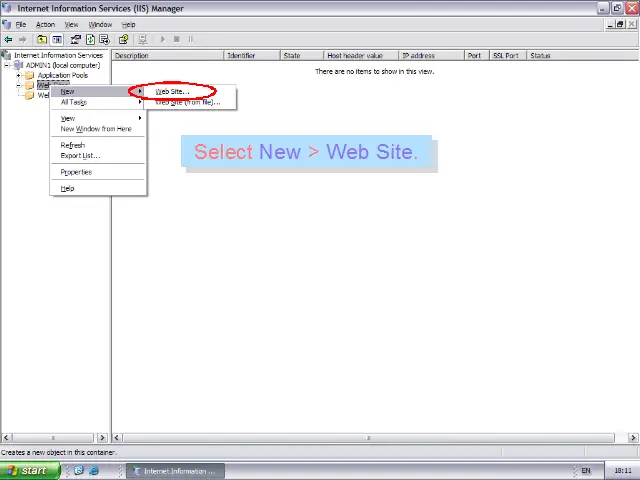Click the MMC icon beside the File menu
The width and height of the screenshot is (640, 480).
7,24
